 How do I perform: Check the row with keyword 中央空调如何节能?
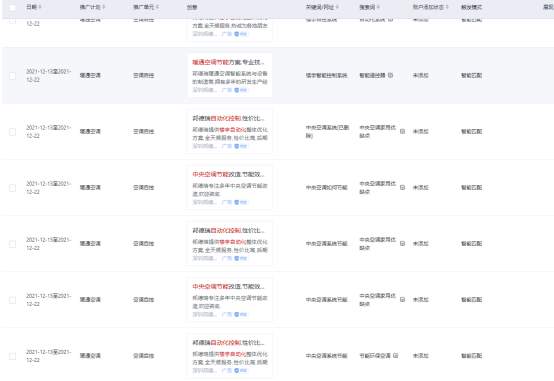12,188
